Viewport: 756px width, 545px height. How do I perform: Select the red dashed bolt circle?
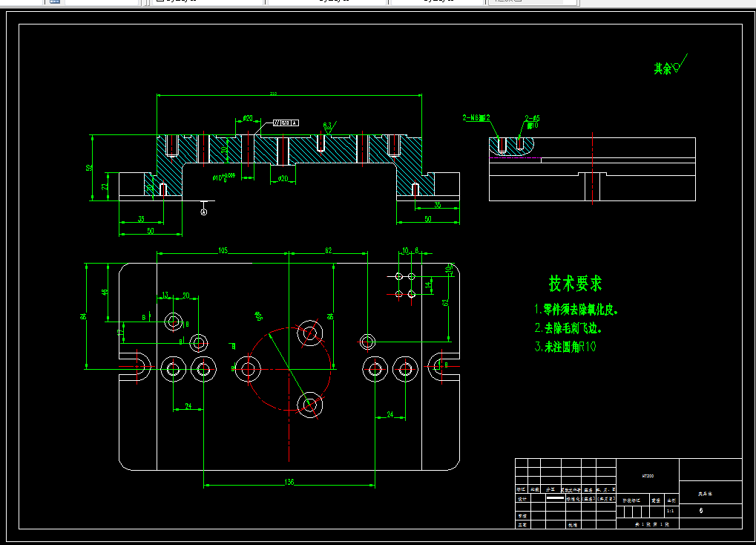pyautogui.click(x=289, y=369)
